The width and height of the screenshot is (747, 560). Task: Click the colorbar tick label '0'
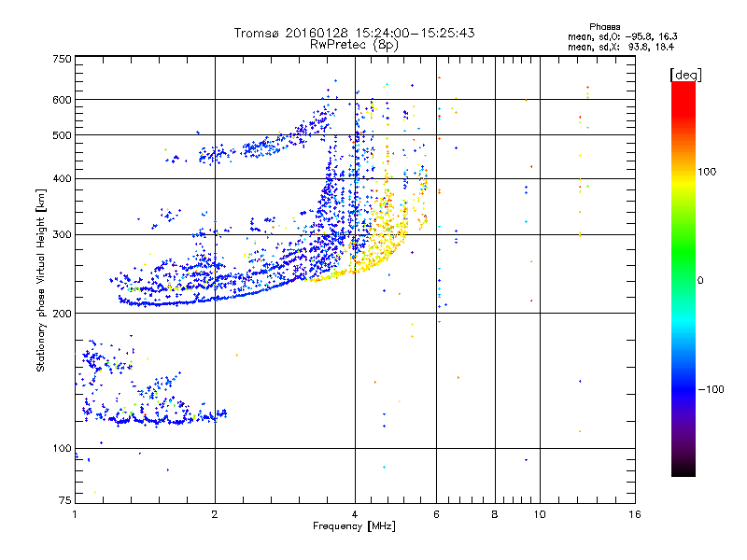(699, 281)
